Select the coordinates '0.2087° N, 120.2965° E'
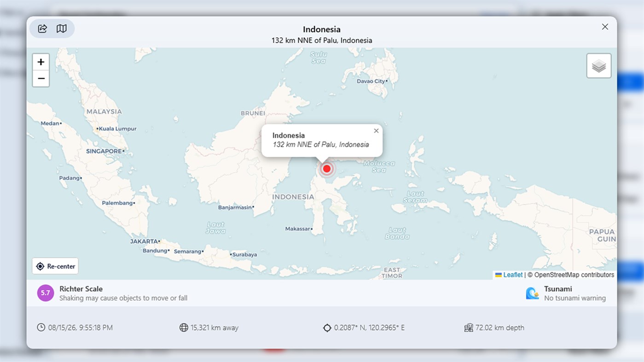 click(x=369, y=328)
